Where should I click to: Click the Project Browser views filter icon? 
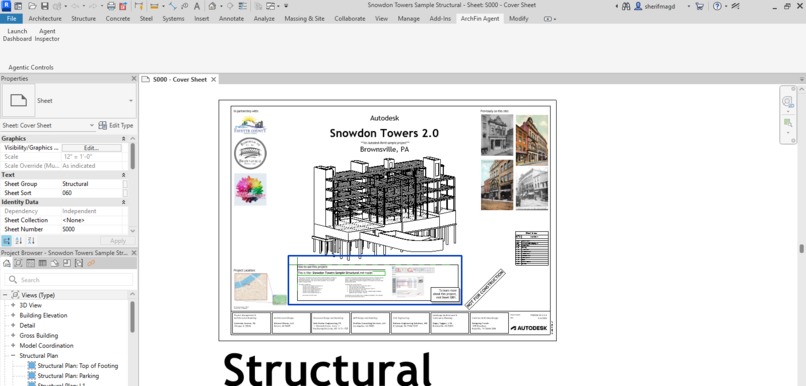pos(19,263)
